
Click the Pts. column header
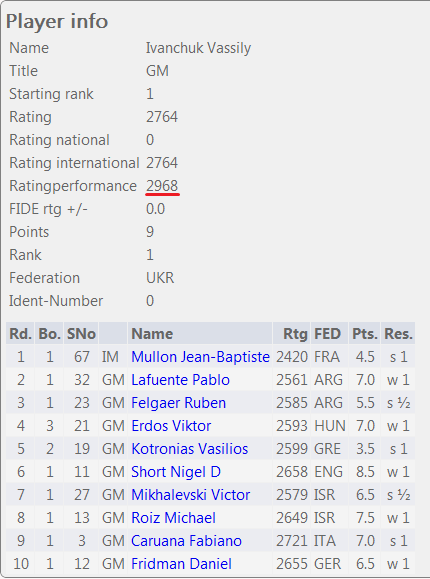(x=365, y=334)
